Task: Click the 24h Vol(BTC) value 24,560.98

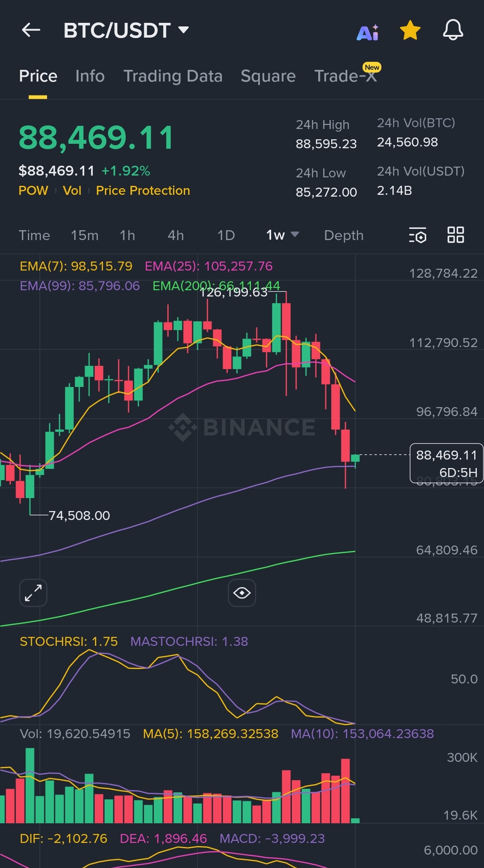Action: (x=407, y=142)
